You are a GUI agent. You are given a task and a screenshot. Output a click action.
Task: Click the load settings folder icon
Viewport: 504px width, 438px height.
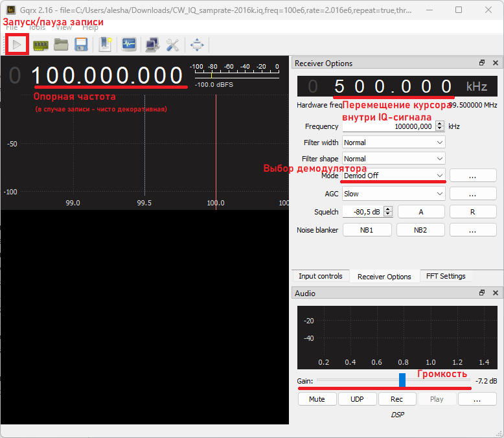[x=61, y=45]
